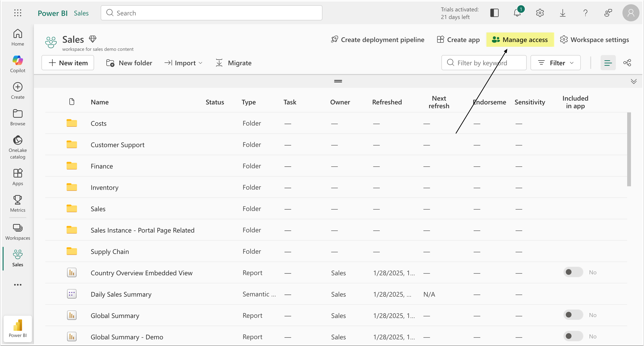Open the OneLake catalog
The image size is (644, 346).
(x=18, y=147)
